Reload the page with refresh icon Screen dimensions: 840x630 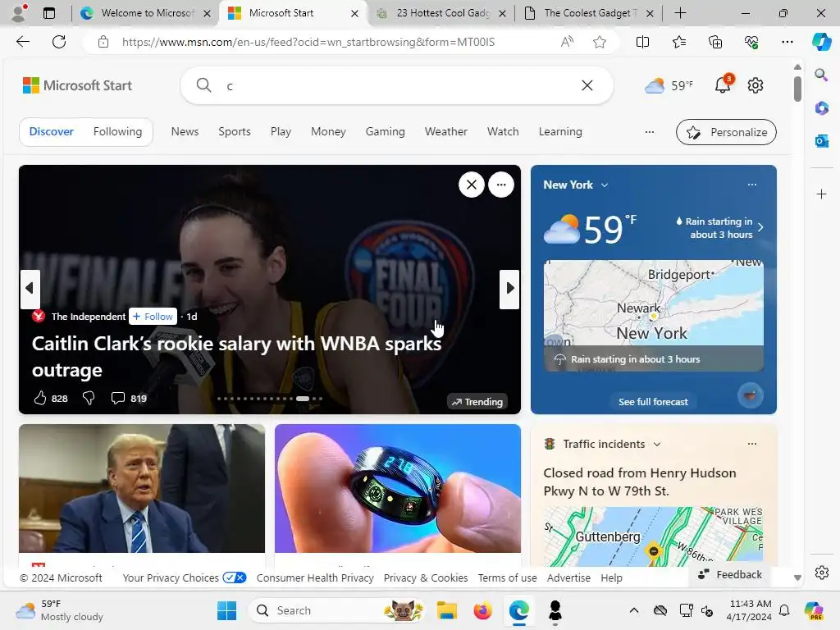point(59,42)
